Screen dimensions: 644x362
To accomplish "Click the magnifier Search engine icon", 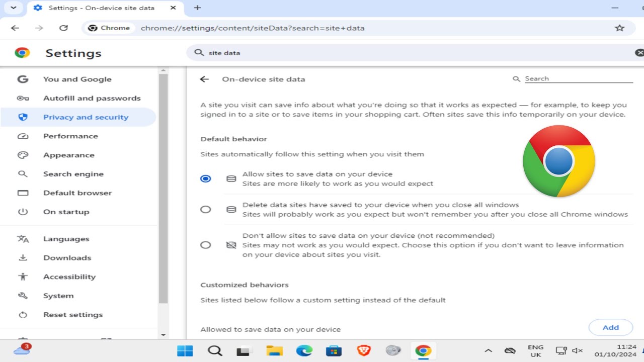I will pos(23,174).
